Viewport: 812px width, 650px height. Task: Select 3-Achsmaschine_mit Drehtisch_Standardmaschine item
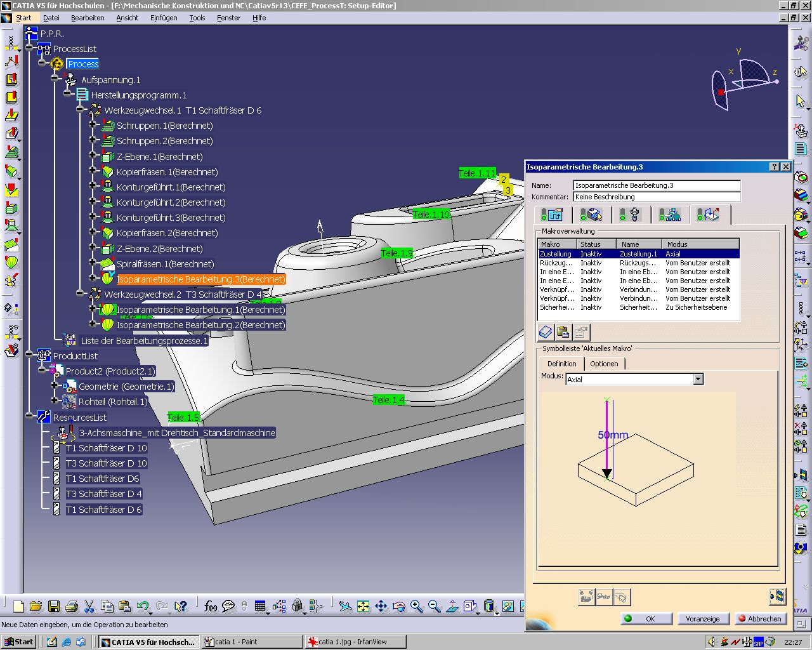click(177, 433)
